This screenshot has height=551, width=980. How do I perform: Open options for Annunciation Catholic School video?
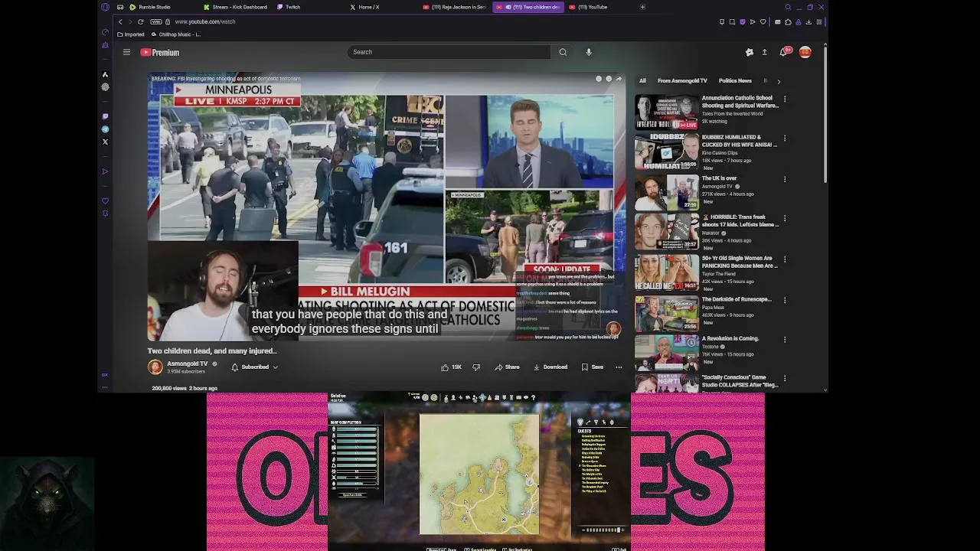click(x=785, y=99)
